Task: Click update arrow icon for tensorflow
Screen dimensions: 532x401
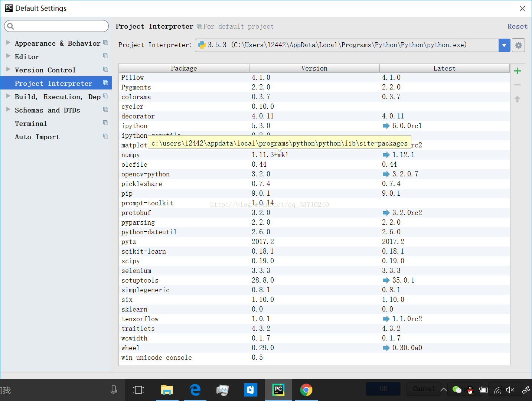Action: [x=386, y=319]
